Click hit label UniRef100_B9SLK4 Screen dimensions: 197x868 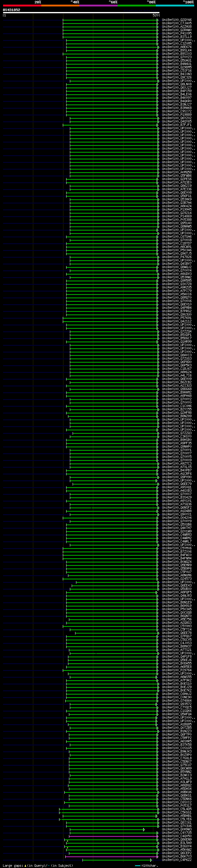tap(177, 50)
